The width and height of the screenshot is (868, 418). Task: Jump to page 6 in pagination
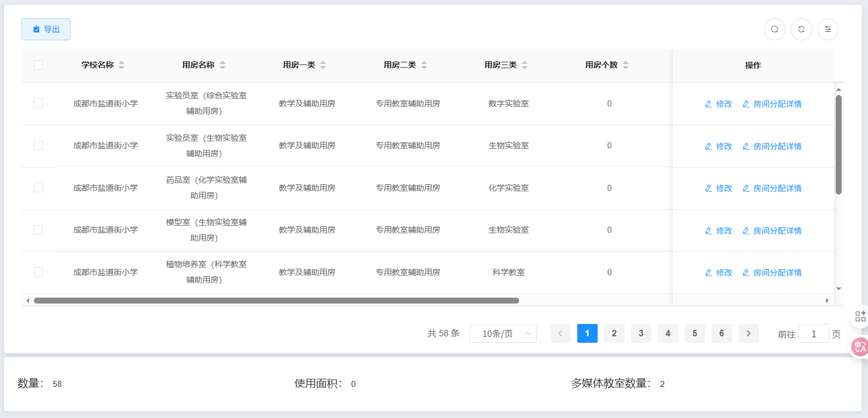coord(722,334)
